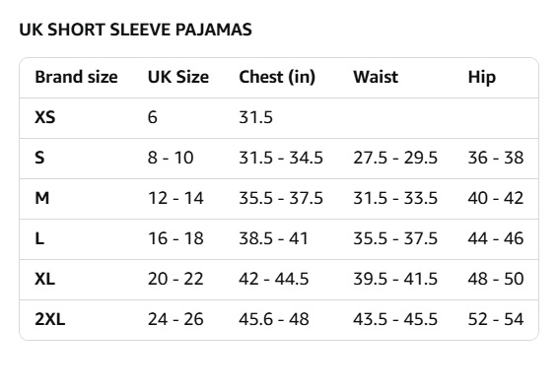Click chest value 38.5 - 41
559x392 pixels.
coord(273,238)
